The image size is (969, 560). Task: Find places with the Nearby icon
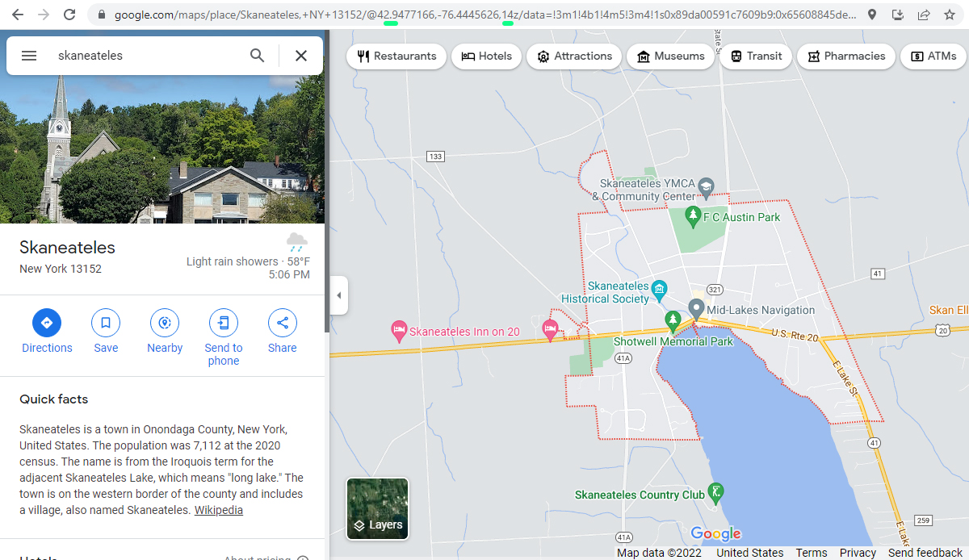pyautogui.click(x=165, y=324)
